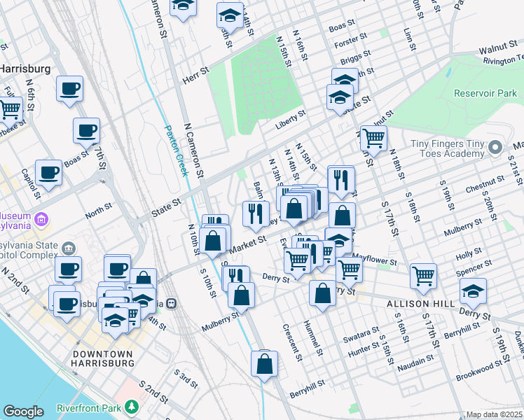Screen dimensions: 524x420
Task: Open the front graduation cap marker on State St
Action: [x=340, y=97]
